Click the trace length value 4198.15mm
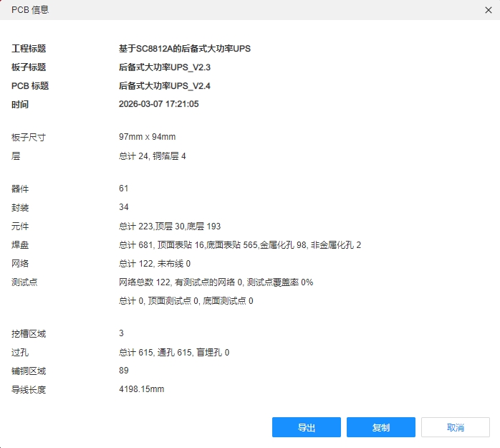 click(141, 389)
